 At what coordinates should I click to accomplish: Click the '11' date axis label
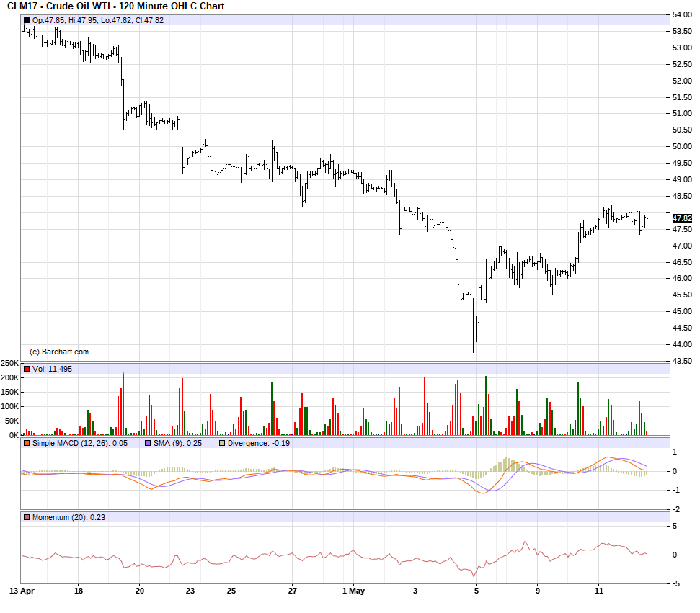pyautogui.click(x=599, y=591)
